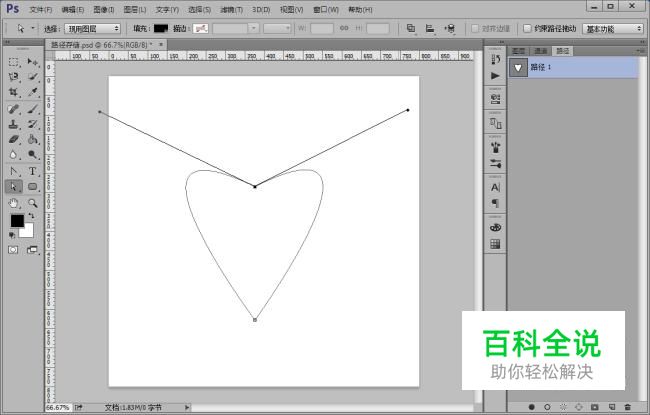Open stroke type dropdown
Screen dimensions: 650x415
(277, 28)
